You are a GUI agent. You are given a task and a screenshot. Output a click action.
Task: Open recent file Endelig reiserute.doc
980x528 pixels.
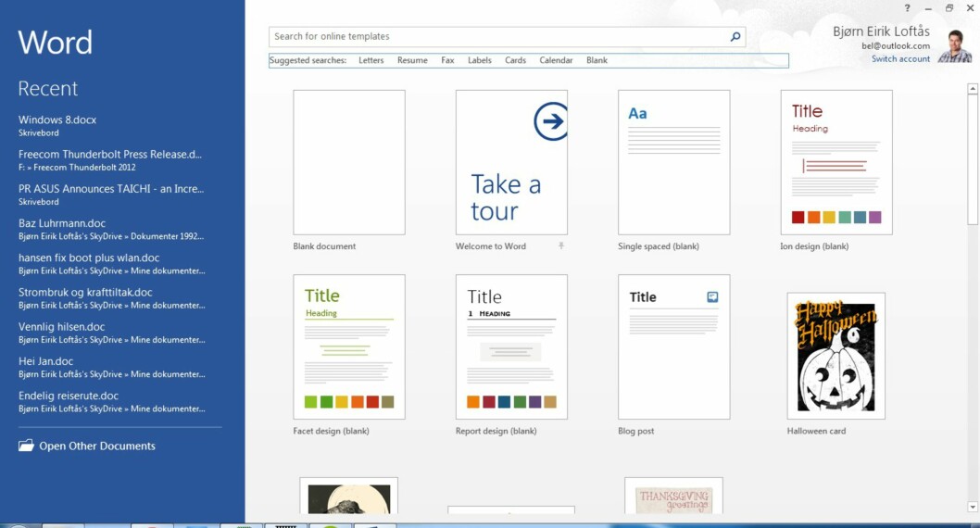111,401
